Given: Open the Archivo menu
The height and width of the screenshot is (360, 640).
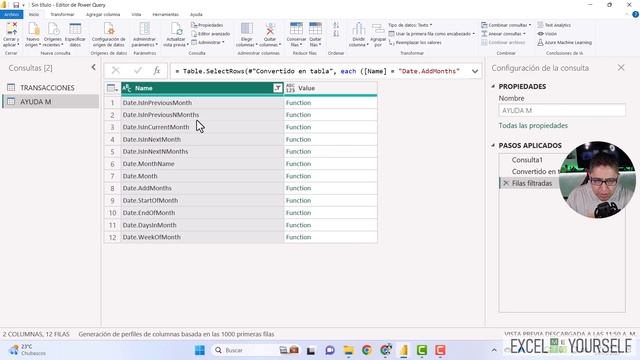Looking at the screenshot, I should [11, 14].
